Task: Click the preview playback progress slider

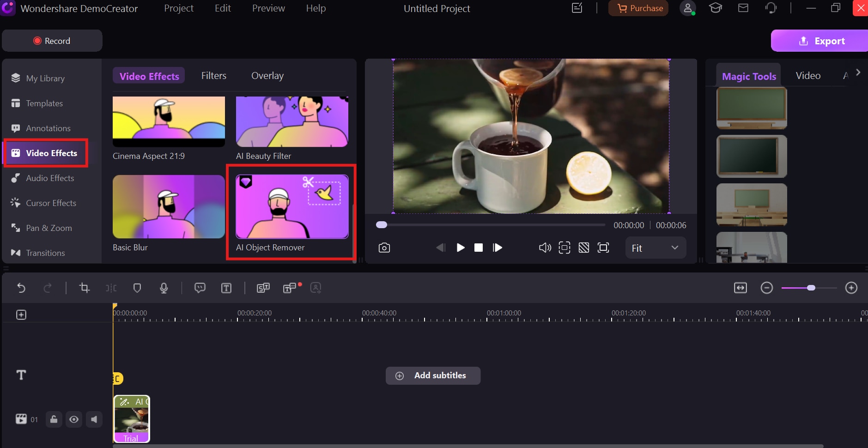Action: (491, 225)
